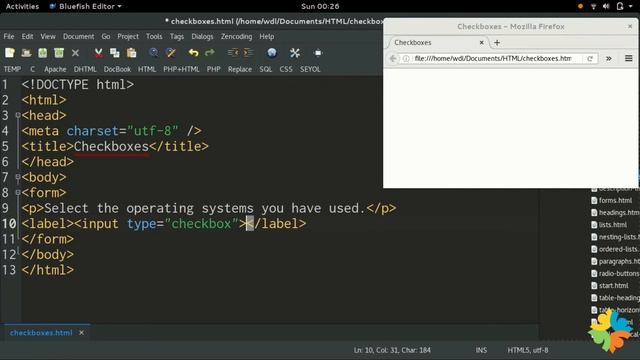The height and width of the screenshot is (360, 640).
Task: Toggle the INS insert mode indicator
Action: coord(481,350)
